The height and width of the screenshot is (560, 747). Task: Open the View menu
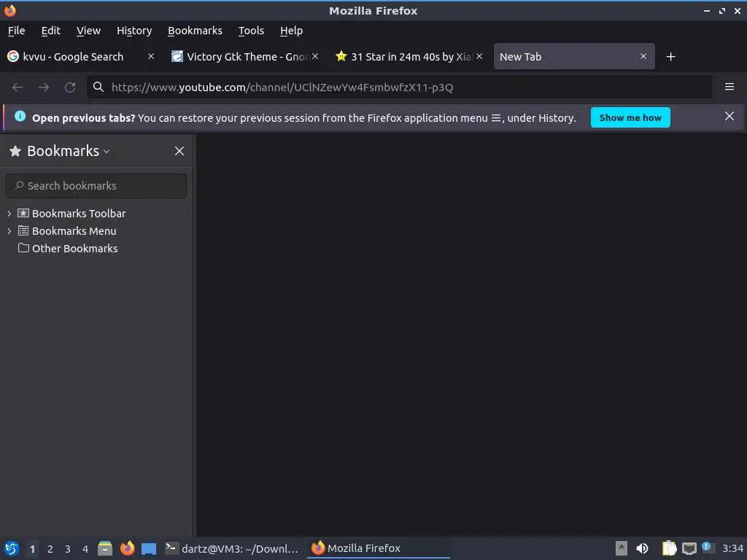click(x=88, y=31)
